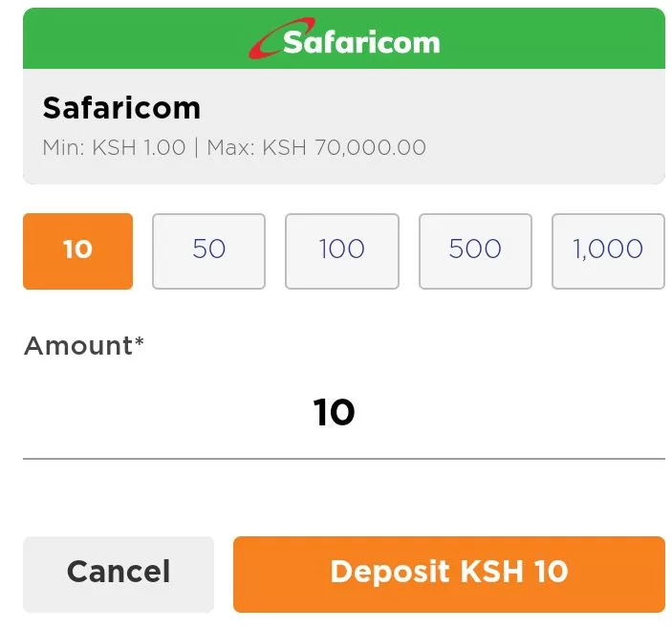Tap the Min: KSH 1.00 limit text

pyautogui.click(x=114, y=148)
